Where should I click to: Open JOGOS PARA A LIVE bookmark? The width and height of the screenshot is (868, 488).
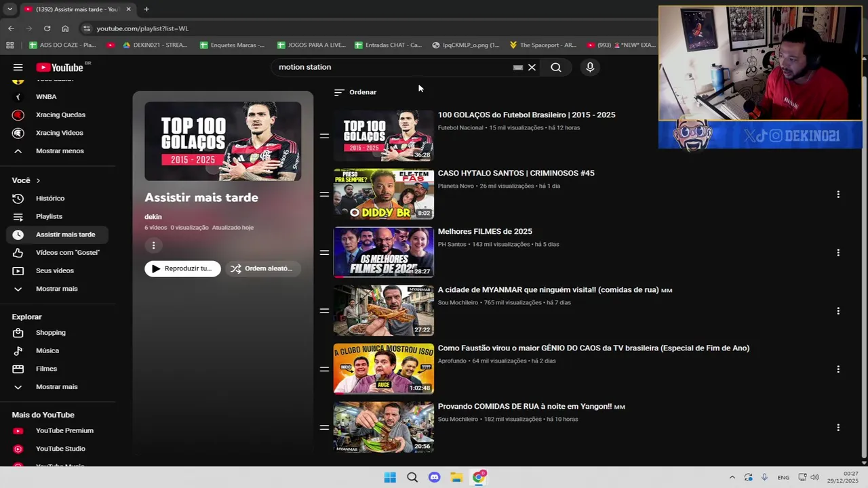(311, 45)
